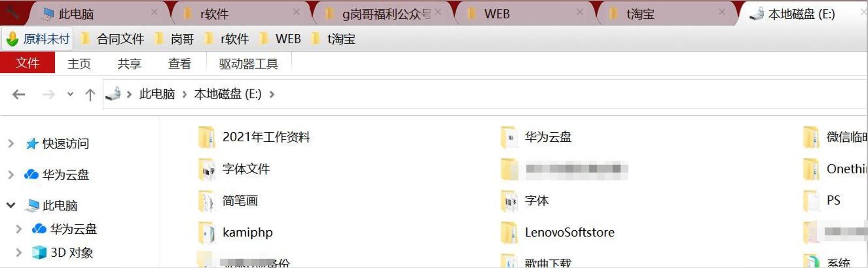Expand the 快速访问 tree node
The width and height of the screenshot is (868, 268).
click(x=11, y=144)
